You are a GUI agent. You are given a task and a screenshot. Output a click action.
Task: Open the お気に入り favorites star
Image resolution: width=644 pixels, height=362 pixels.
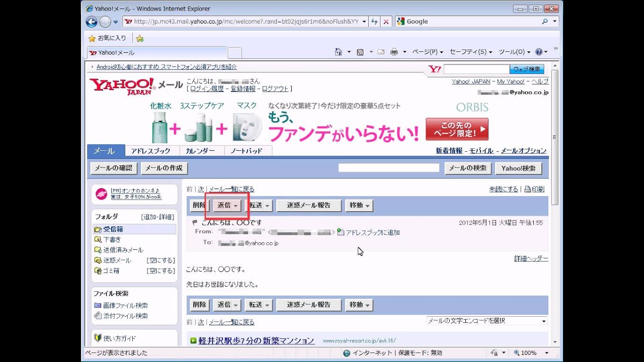[x=92, y=38]
